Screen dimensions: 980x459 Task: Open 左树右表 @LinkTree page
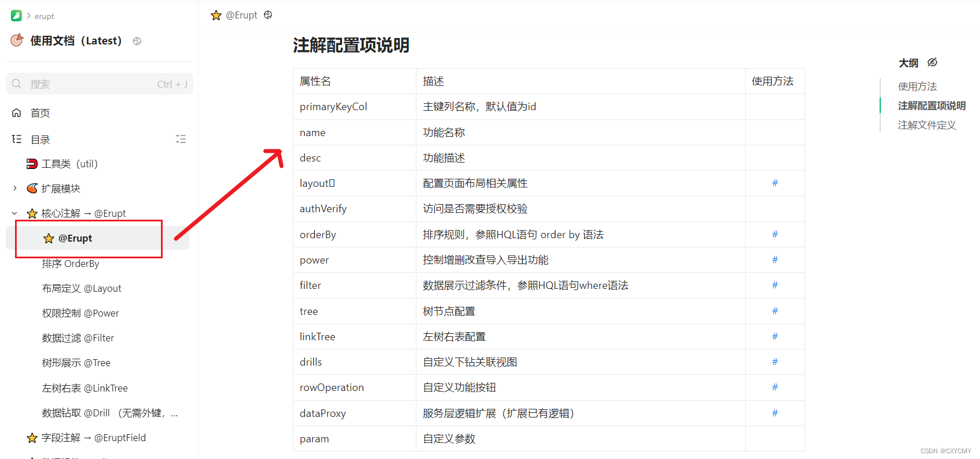(x=85, y=388)
